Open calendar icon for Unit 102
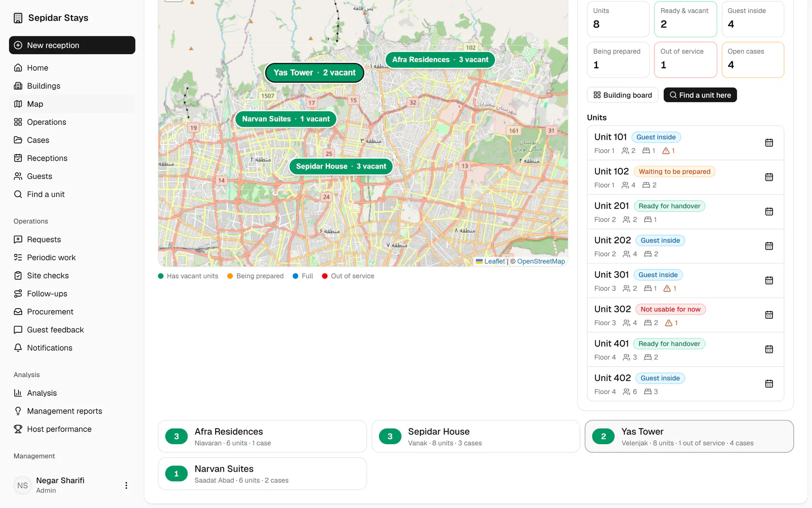Screen dimensions: 812x508 (769, 177)
